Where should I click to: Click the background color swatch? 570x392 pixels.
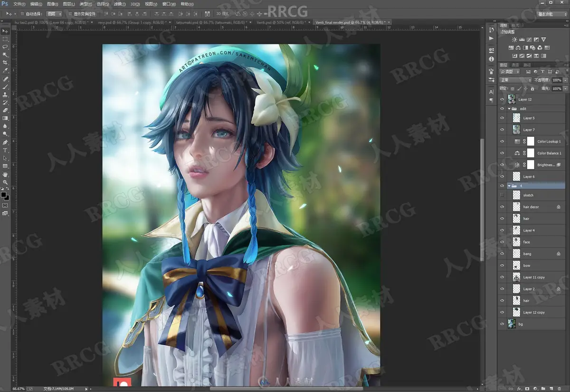point(7,198)
